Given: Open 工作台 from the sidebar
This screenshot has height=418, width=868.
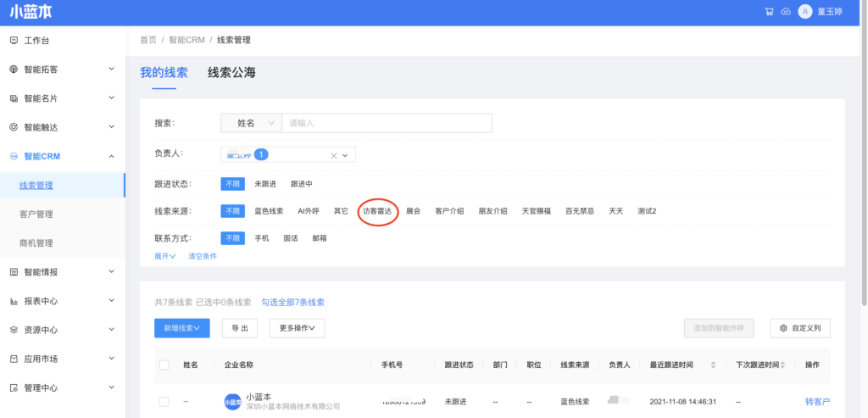Looking at the screenshot, I should 36,40.
